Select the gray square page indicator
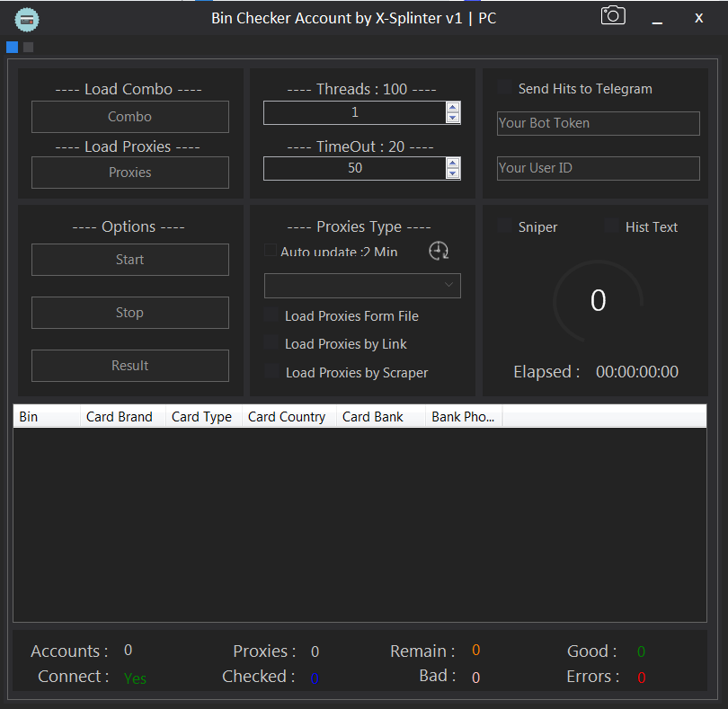This screenshot has height=709, width=728. pos(29,47)
